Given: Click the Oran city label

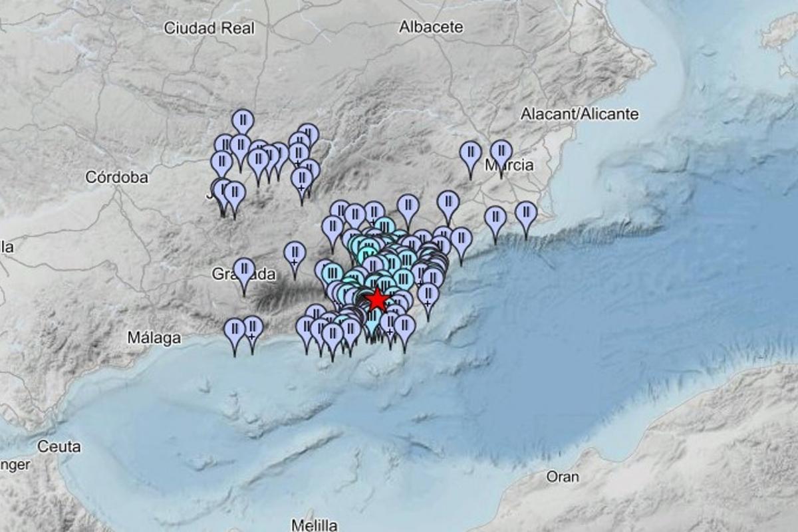Looking at the screenshot, I should (x=563, y=477).
